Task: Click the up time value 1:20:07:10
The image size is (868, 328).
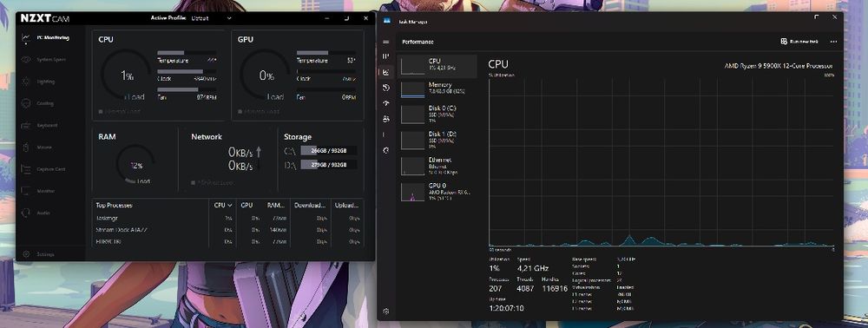Action: click(x=507, y=308)
